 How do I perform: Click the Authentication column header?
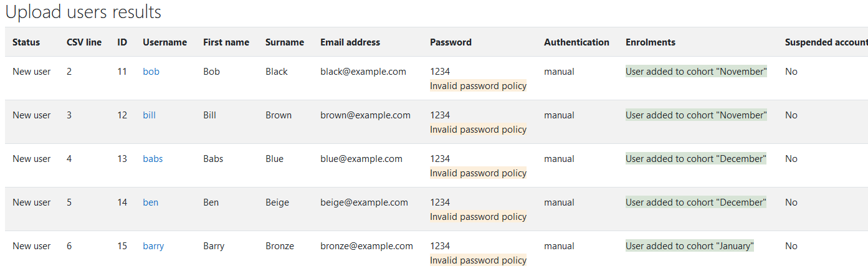coord(576,42)
